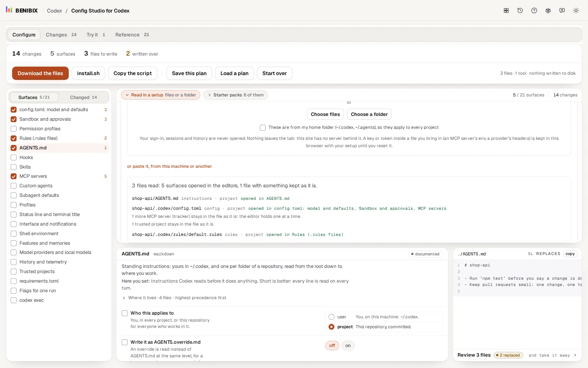Click 'Copy the script'
This screenshot has height=368, width=588.
pyautogui.click(x=133, y=73)
